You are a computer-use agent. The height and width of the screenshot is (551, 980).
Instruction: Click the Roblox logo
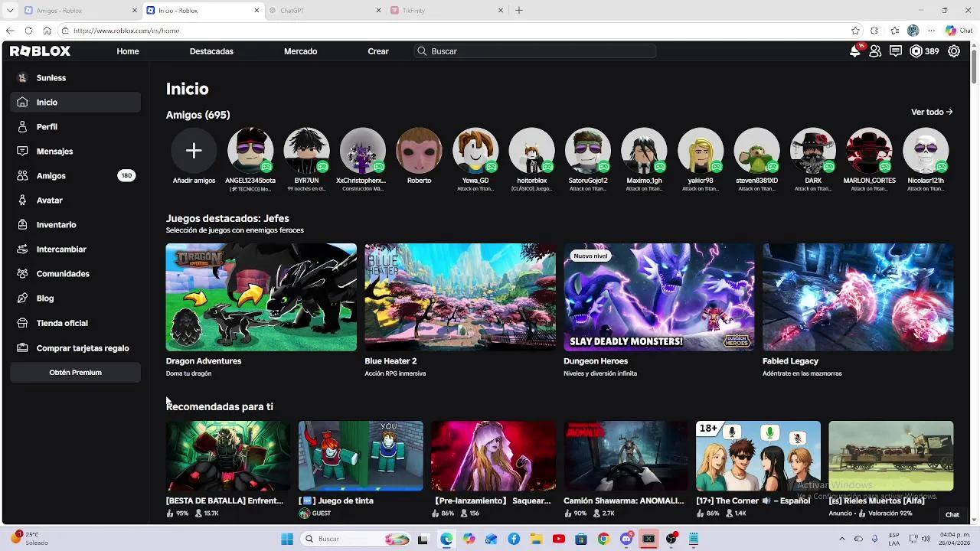40,51
